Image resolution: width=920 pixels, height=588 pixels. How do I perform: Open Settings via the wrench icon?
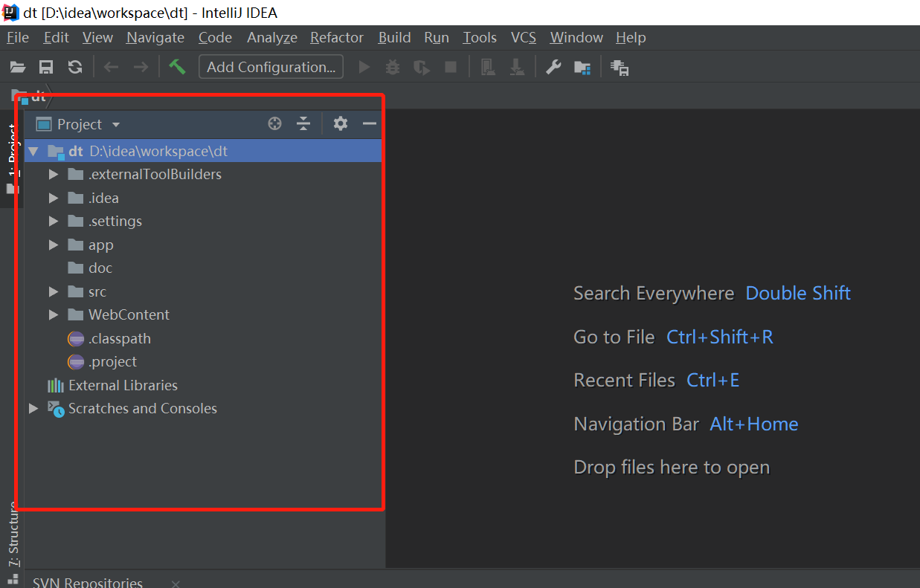[553, 68]
